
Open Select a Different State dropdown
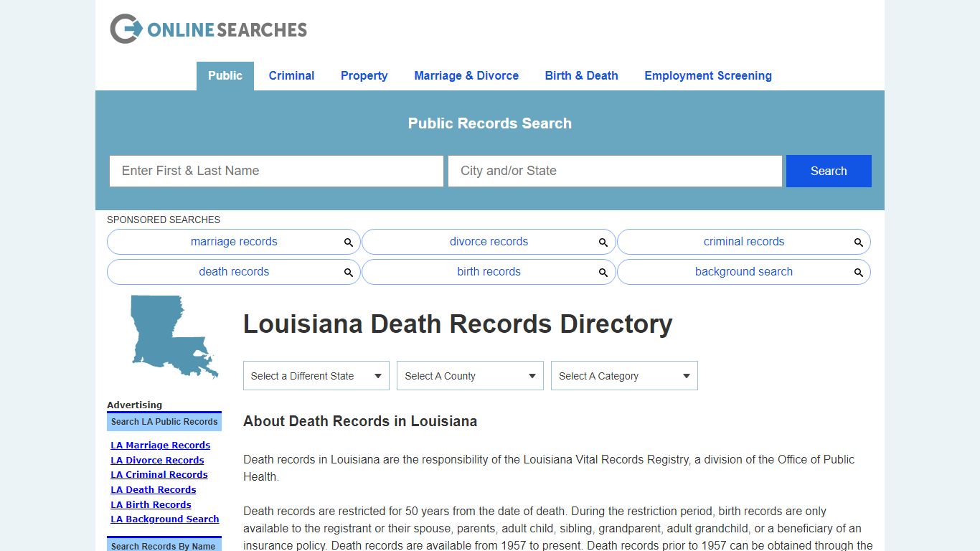[x=316, y=376]
